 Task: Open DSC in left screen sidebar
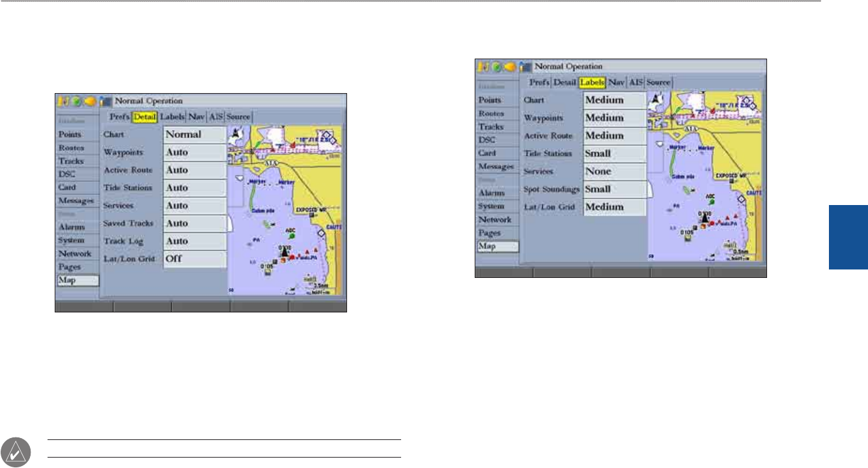tap(77, 174)
